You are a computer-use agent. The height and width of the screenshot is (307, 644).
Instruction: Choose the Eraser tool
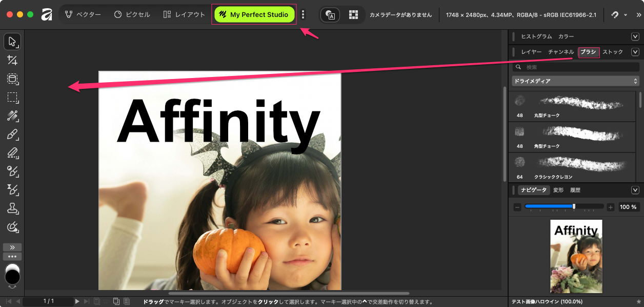click(x=12, y=152)
